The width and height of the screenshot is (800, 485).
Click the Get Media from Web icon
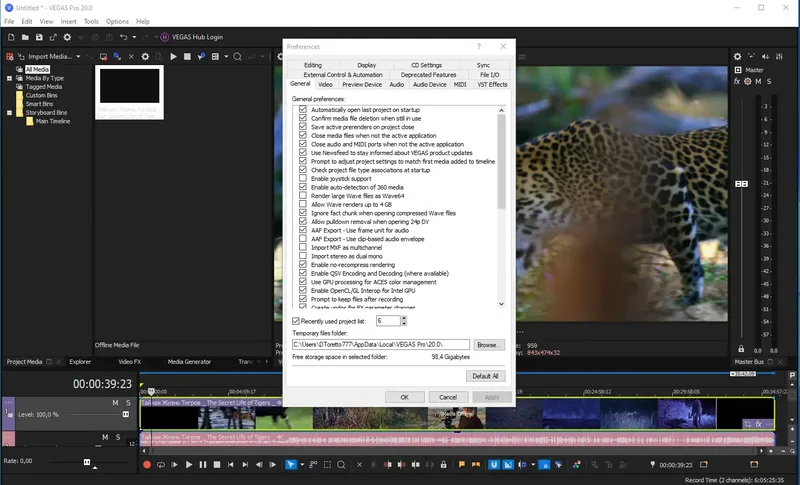click(x=117, y=57)
